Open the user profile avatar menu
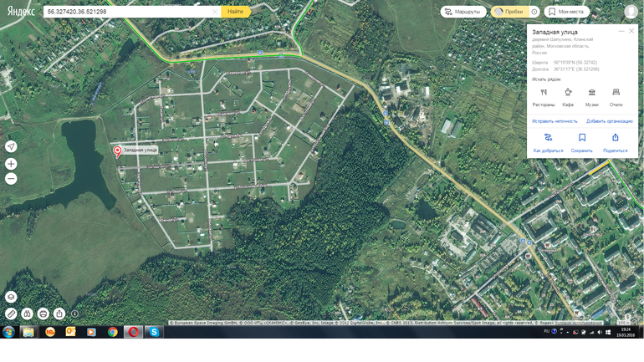Image resolution: width=644 pixels, height=362 pixels. 631,12
